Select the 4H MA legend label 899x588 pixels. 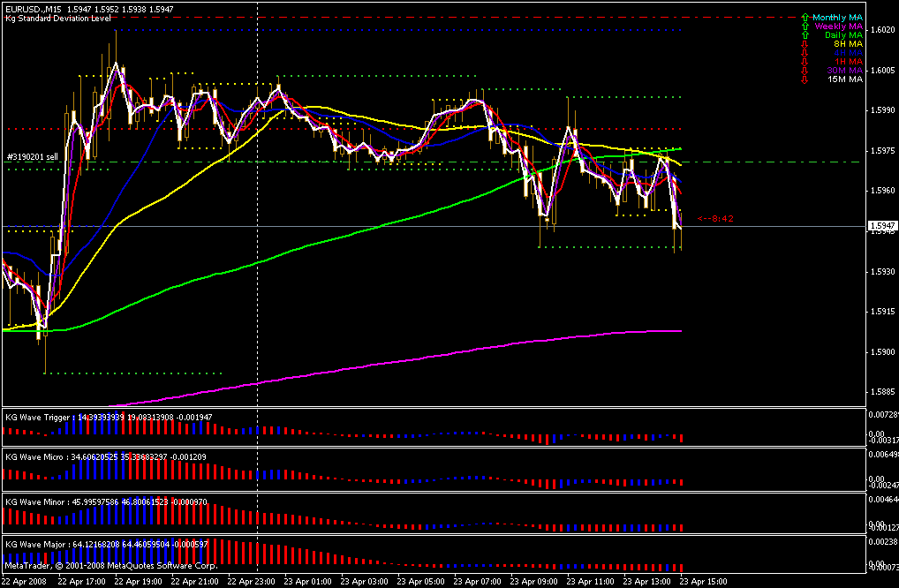tap(848, 53)
